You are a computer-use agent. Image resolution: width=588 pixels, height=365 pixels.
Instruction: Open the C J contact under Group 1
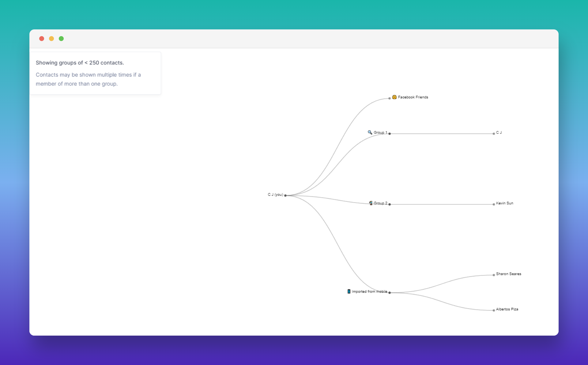point(499,133)
